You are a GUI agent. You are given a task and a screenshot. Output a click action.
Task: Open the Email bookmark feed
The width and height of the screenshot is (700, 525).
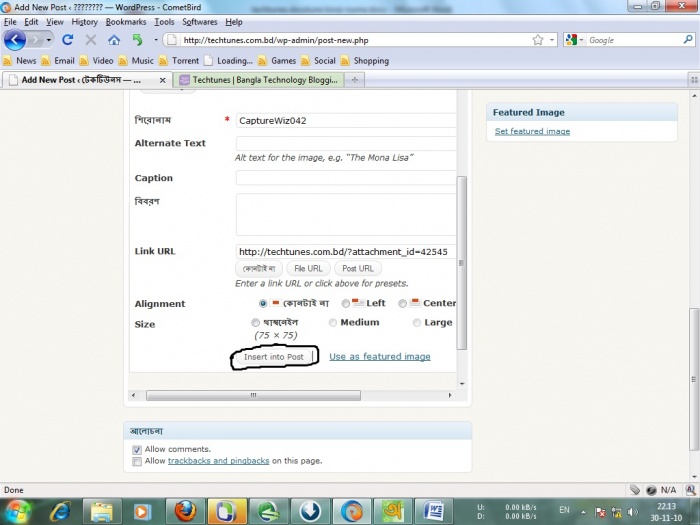(x=58, y=61)
